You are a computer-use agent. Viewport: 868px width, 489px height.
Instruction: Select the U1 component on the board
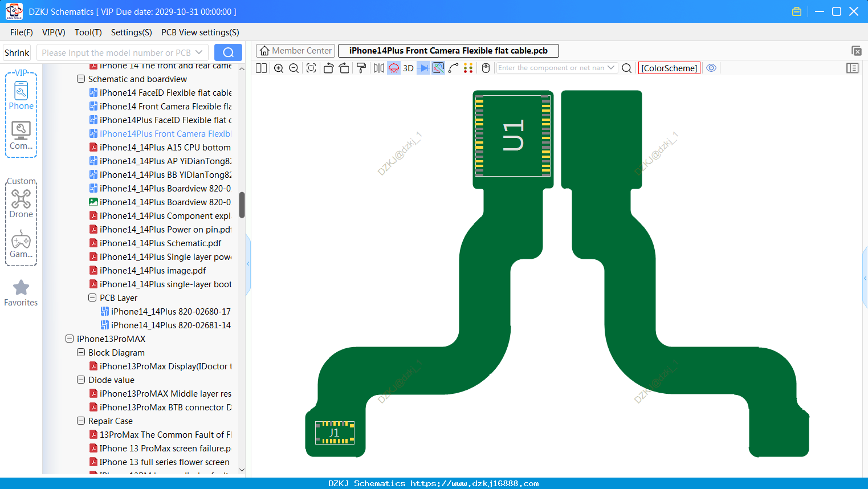point(512,136)
